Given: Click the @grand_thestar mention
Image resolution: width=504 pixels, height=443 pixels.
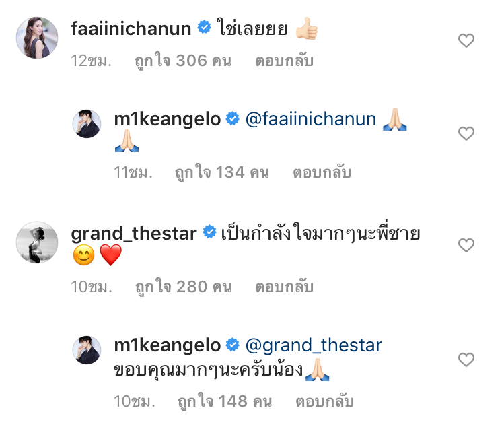Looking at the screenshot, I should click(x=314, y=346).
